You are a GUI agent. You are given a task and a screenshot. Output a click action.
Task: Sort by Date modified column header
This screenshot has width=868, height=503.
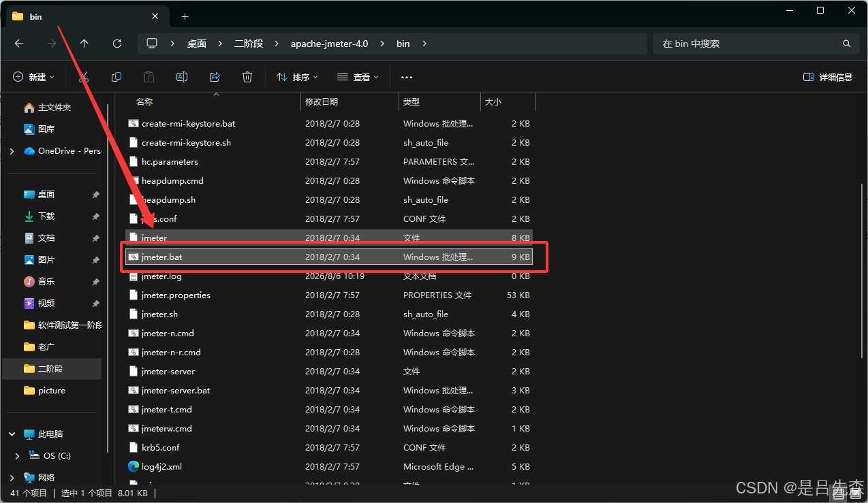(x=350, y=102)
